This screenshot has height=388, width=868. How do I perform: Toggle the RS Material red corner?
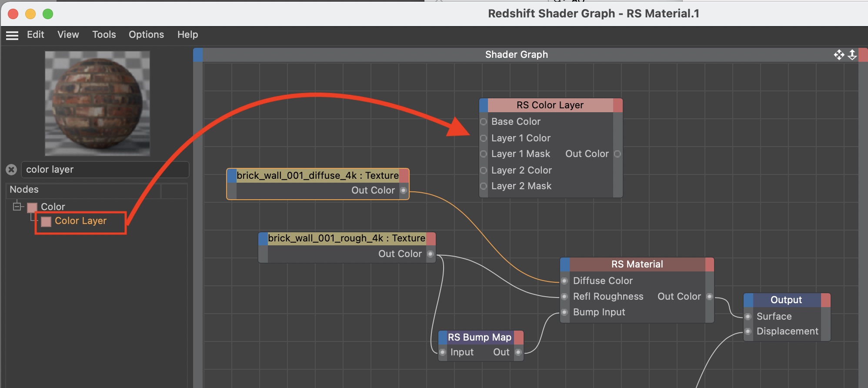click(709, 264)
